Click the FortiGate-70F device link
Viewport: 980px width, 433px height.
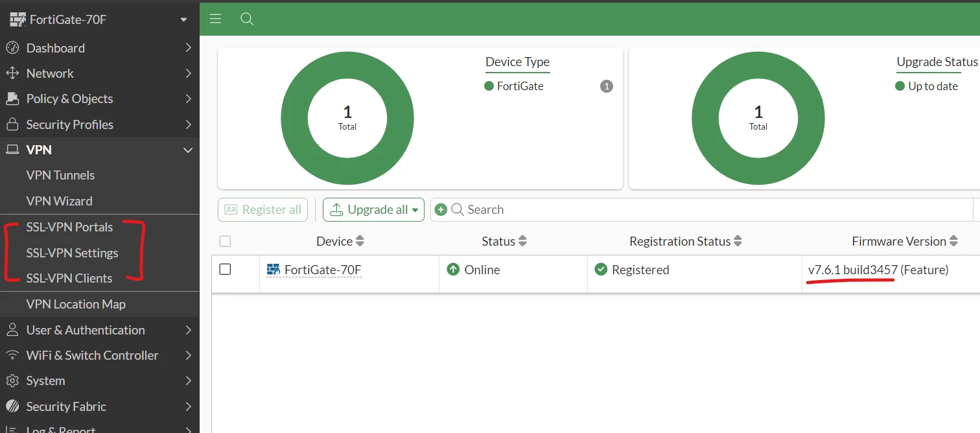tap(323, 270)
